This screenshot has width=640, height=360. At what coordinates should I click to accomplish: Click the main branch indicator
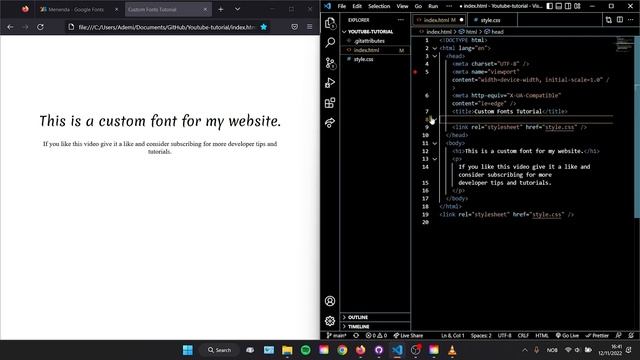tap(336, 336)
